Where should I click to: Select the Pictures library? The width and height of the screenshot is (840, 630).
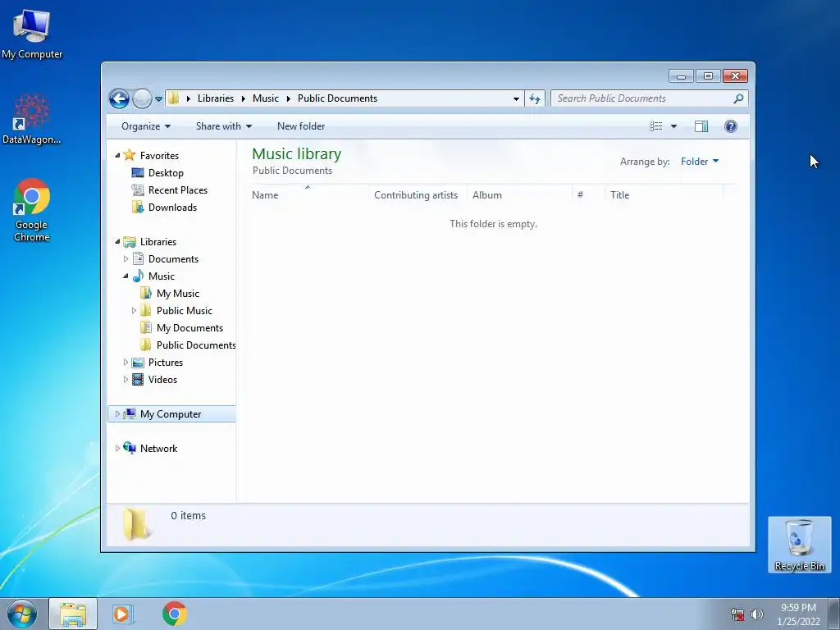pyautogui.click(x=166, y=363)
